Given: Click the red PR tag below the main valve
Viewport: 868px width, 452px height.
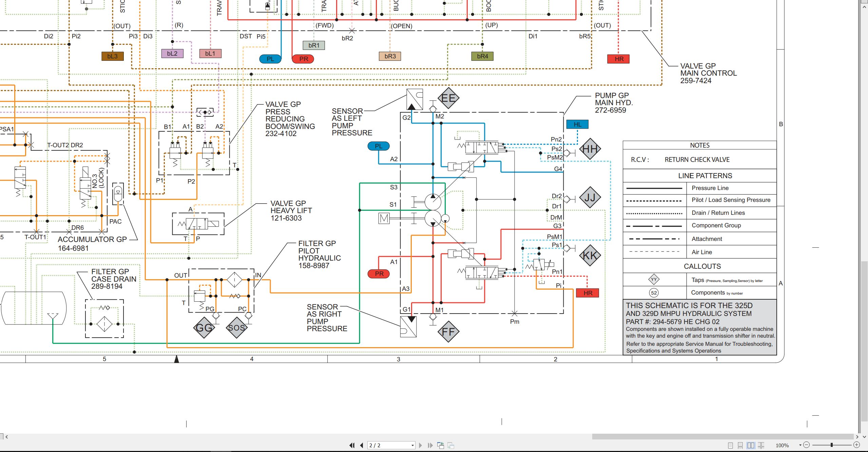Looking at the screenshot, I should 303,59.
